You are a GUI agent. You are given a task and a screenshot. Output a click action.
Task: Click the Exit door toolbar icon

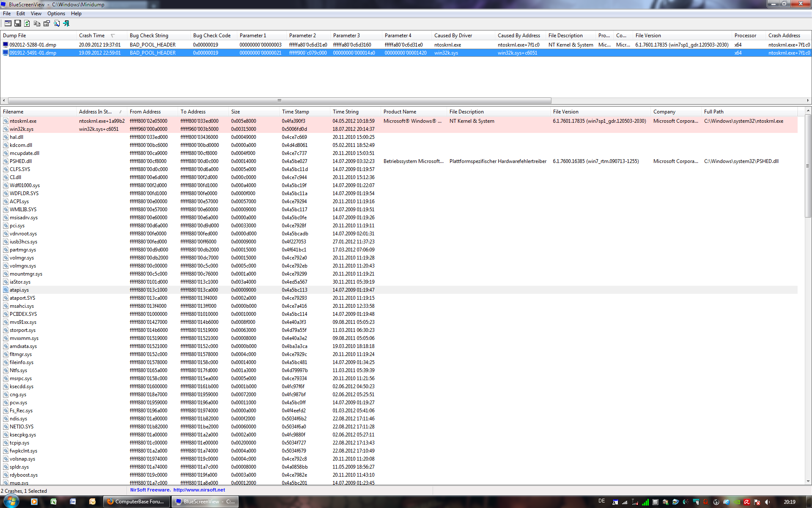coord(66,23)
